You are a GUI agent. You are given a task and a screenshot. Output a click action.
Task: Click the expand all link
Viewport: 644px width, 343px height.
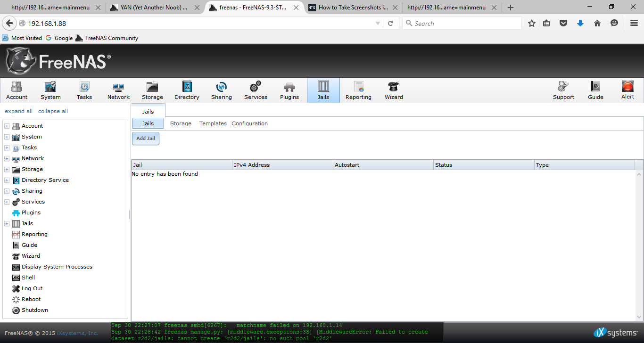pyautogui.click(x=18, y=111)
